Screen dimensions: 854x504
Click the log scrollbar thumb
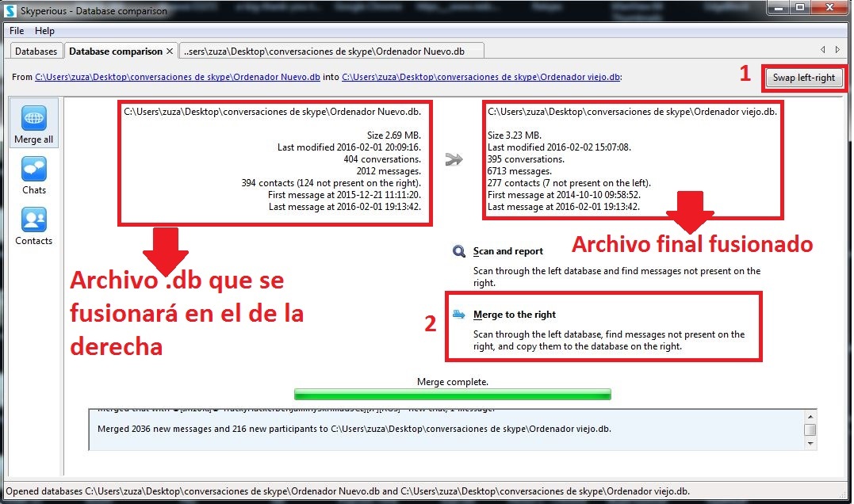[810, 430]
